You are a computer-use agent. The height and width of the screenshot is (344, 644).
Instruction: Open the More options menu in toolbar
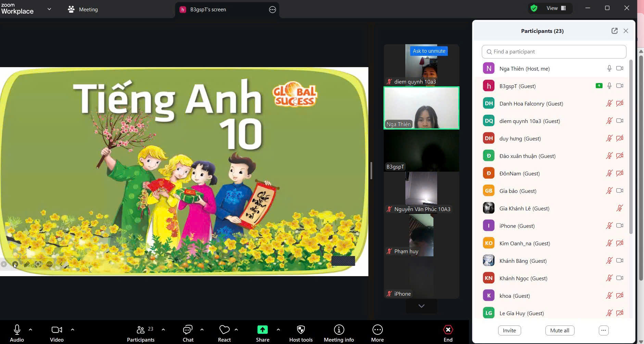tap(377, 330)
